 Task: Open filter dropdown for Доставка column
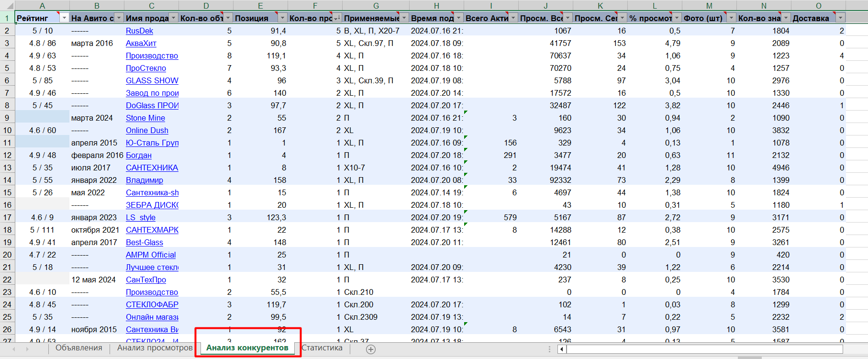click(840, 18)
